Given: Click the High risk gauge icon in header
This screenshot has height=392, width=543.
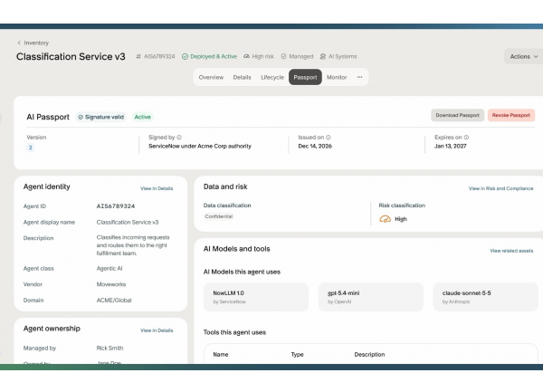Looking at the screenshot, I should pos(246,56).
